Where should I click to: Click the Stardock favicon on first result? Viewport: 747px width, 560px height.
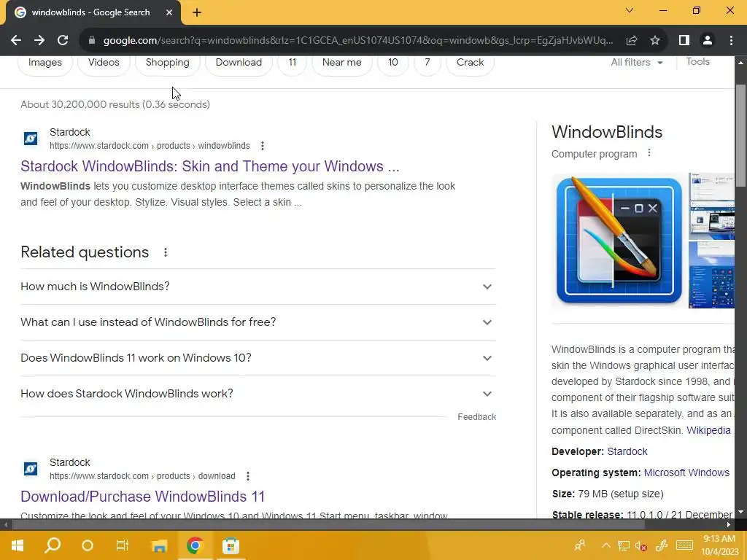tap(31, 138)
